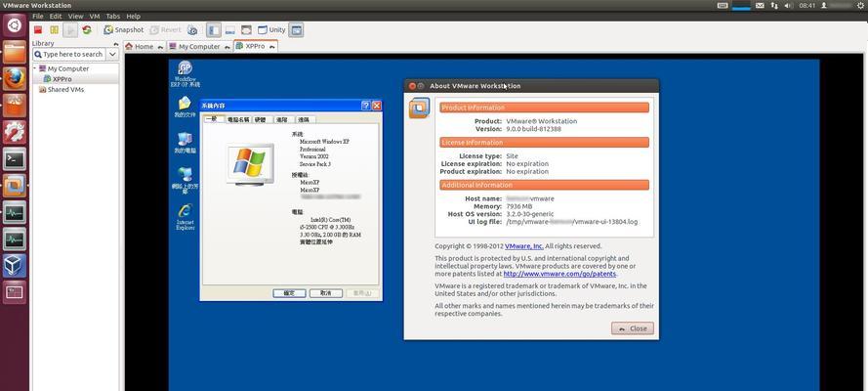Open the Tabs menu

(x=113, y=16)
